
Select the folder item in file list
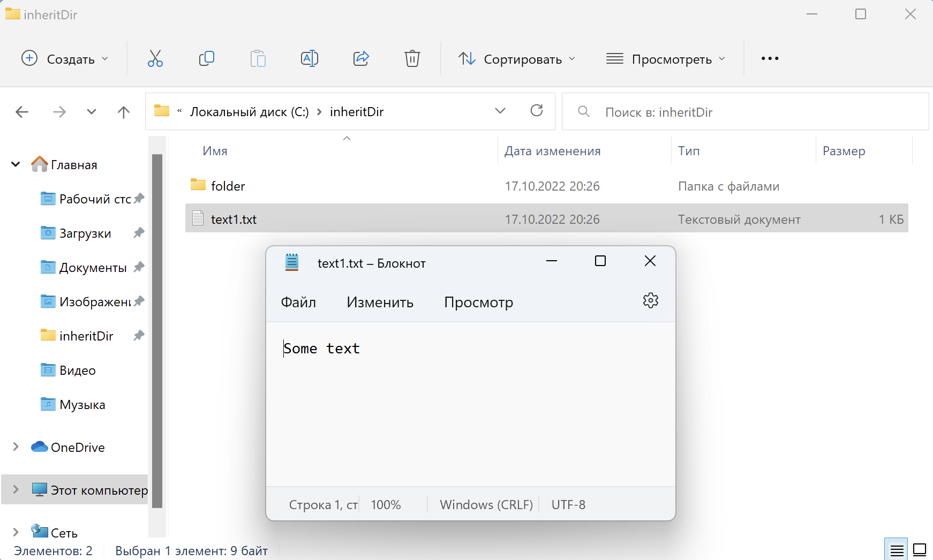pyautogui.click(x=228, y=186)
